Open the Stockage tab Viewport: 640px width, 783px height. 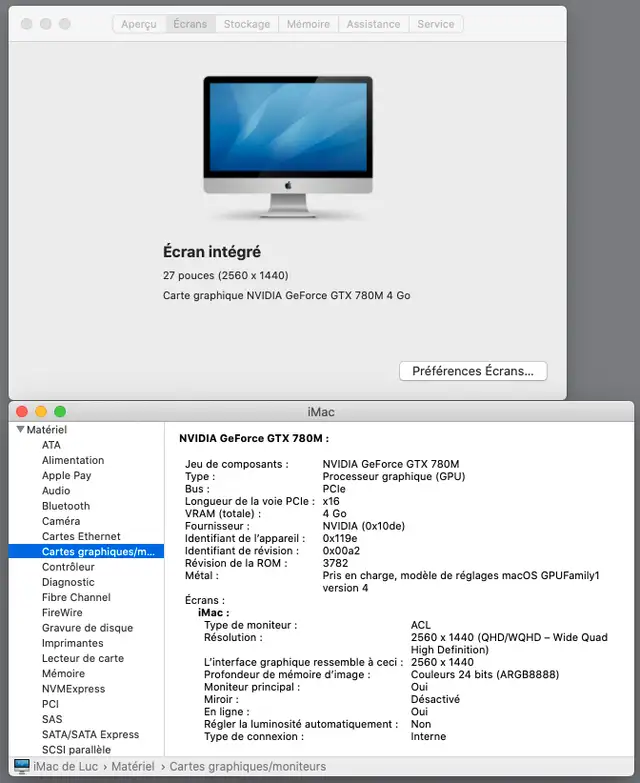[x=247, y=24]
